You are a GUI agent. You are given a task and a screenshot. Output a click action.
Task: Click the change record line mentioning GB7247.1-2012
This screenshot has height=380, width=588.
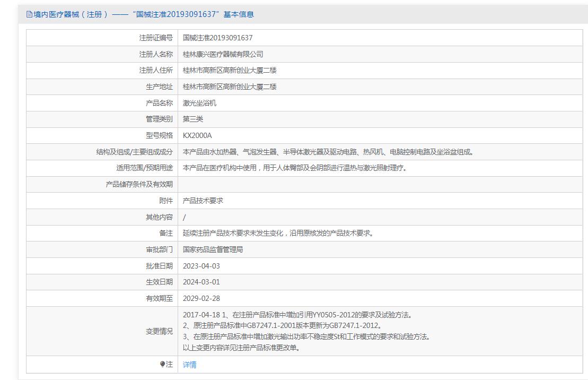(282, 326)
